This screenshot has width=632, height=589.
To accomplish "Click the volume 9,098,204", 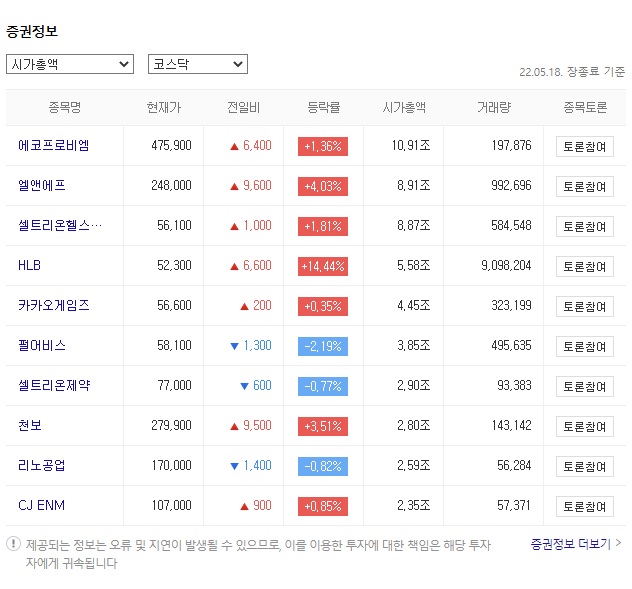I will 506,265.
